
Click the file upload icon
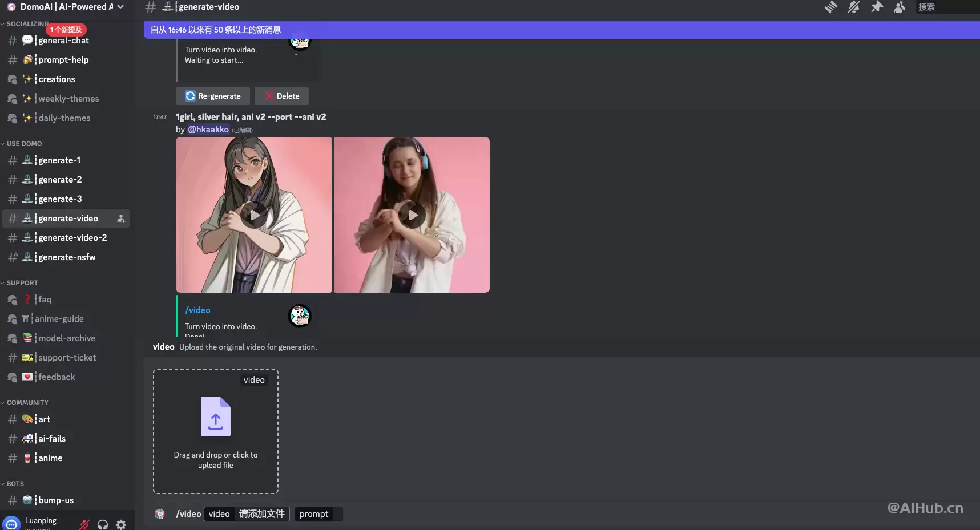216,417
